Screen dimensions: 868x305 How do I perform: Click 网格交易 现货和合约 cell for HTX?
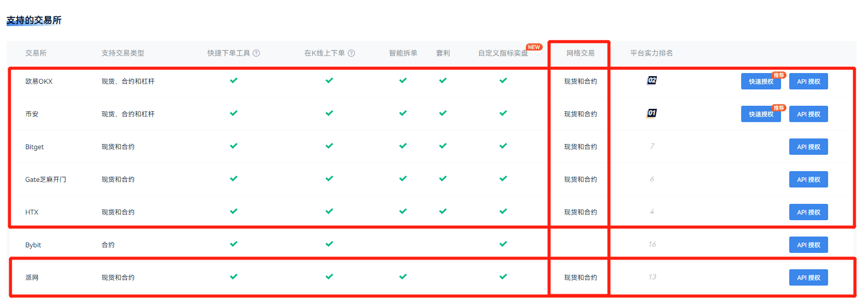click(x=581, y=213)
